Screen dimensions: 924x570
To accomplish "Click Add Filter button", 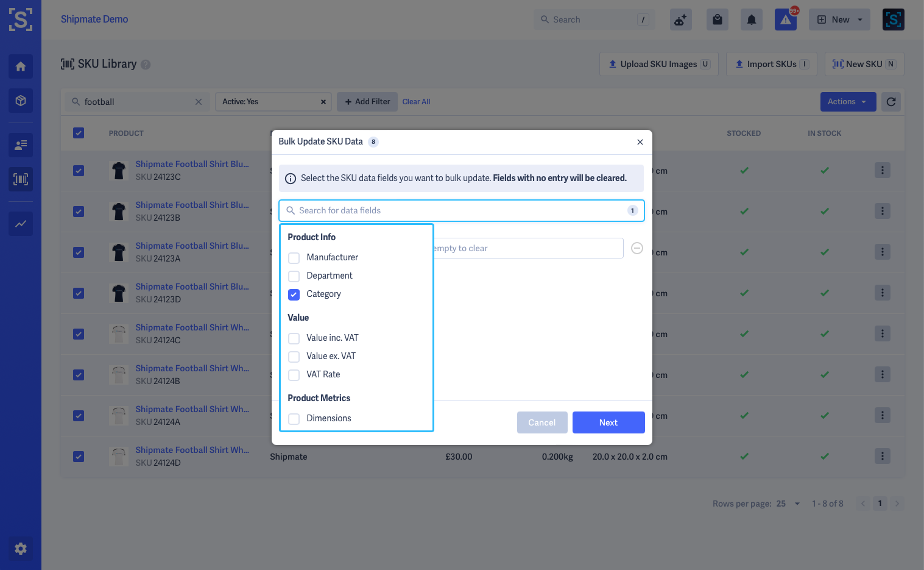I will coord(367,102).
